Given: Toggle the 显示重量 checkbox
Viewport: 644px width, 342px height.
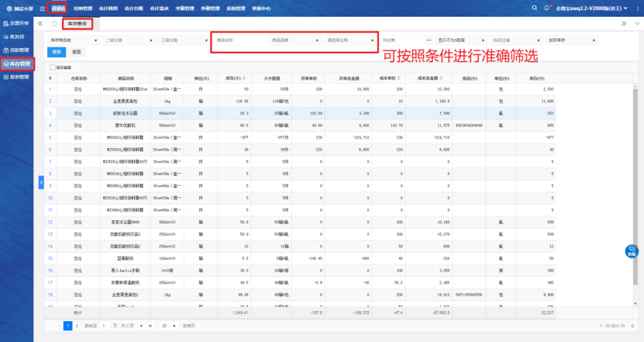Looking at the screenshot, I should point(53,67).
